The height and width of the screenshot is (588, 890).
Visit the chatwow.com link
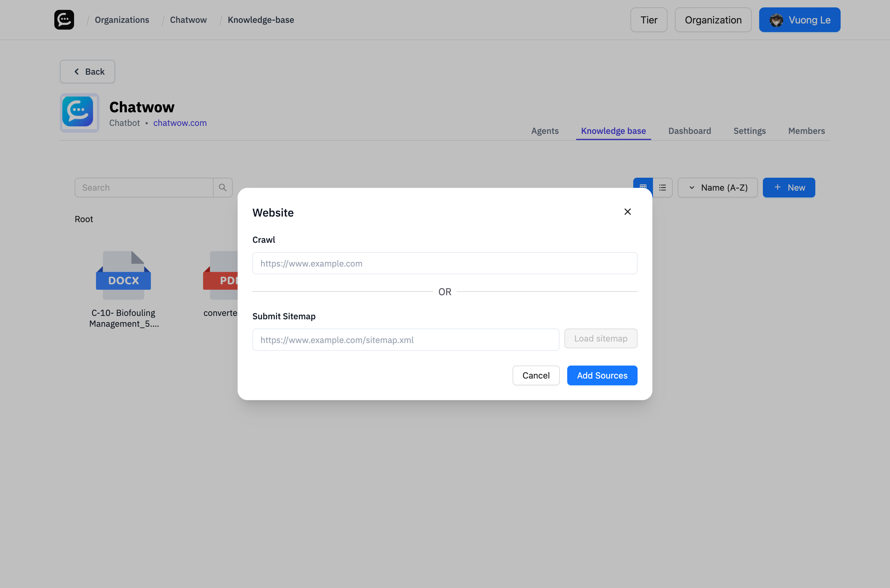click(180, 122)
